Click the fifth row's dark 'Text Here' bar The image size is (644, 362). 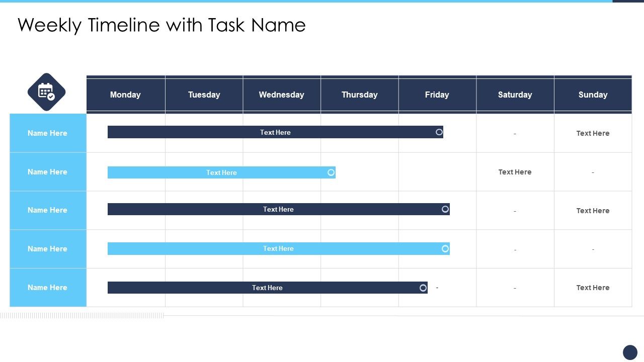[268, 288]
